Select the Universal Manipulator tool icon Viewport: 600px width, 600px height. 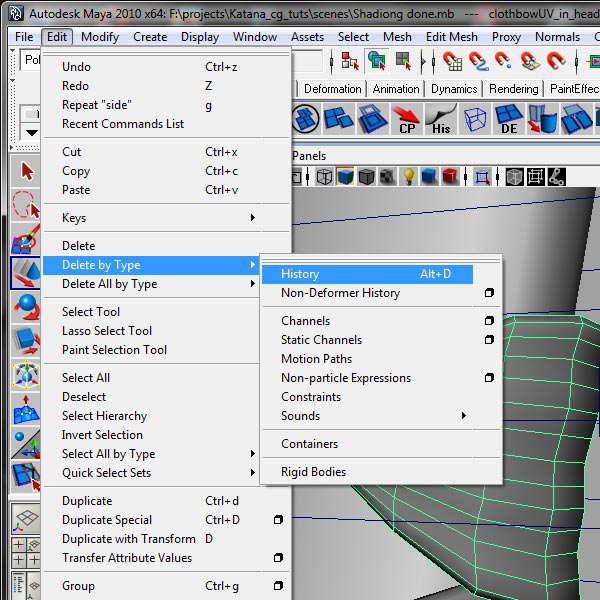pyautogui.click(x=26, y=374)
